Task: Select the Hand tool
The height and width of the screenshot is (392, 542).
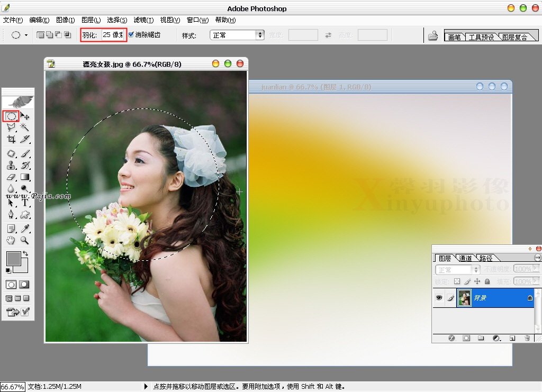Action: tap(11, 241)
